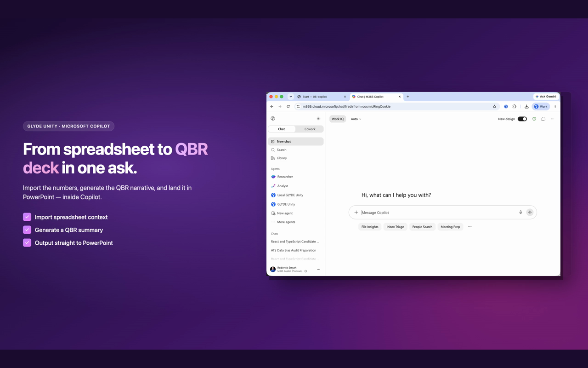Click the blue GLYDE extension icon in toolbar
The height and width of the screenshot is (368, 588).
[x=506, y=107]
